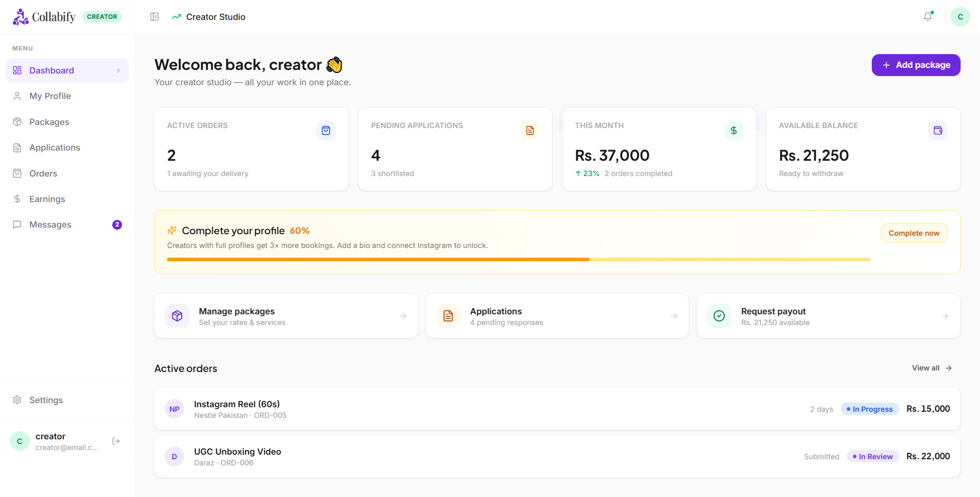Go to My Profile

point(67,96)
